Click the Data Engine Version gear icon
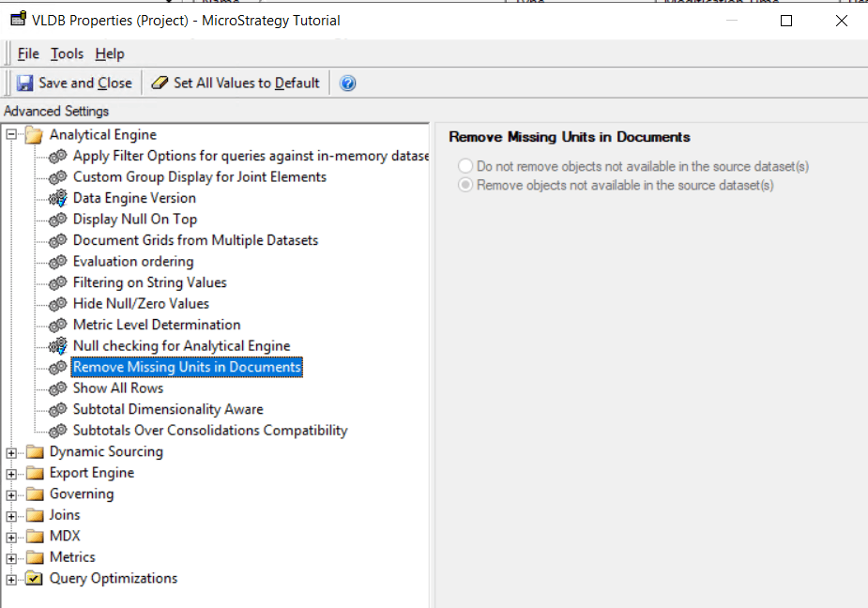 click(57, 198)
